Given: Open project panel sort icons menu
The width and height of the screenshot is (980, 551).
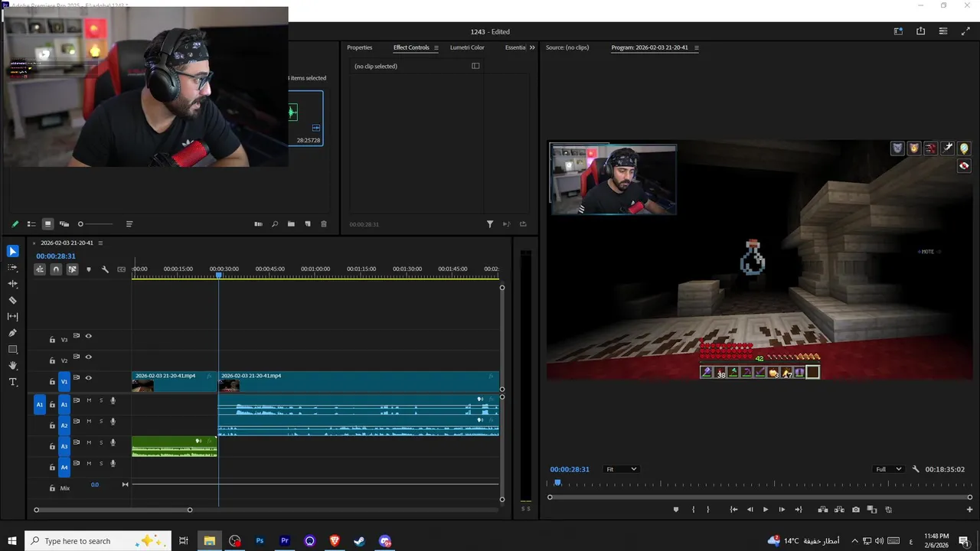Looking at the screenshot, I should 129,224.
